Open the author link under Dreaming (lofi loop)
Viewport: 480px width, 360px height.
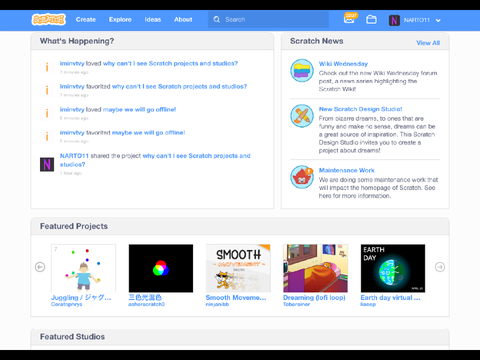(x=296, y=304)
